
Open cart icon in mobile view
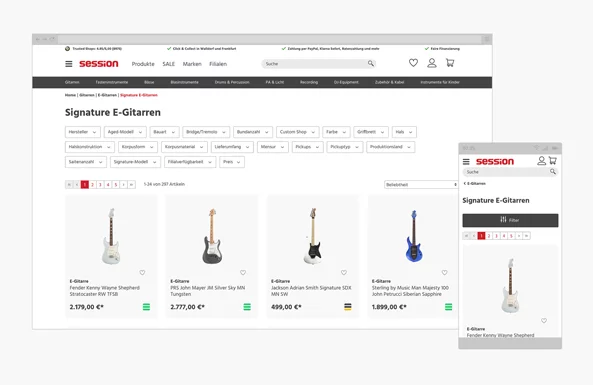point(553,161)
